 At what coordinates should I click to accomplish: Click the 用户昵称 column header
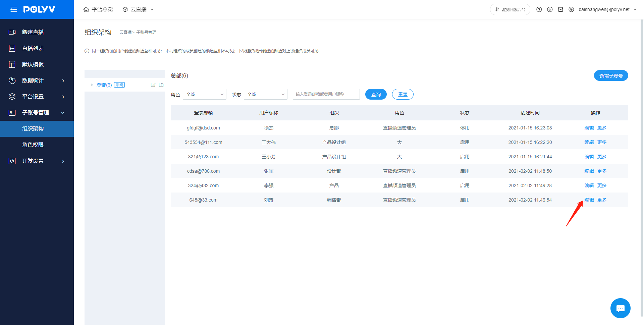269,113
